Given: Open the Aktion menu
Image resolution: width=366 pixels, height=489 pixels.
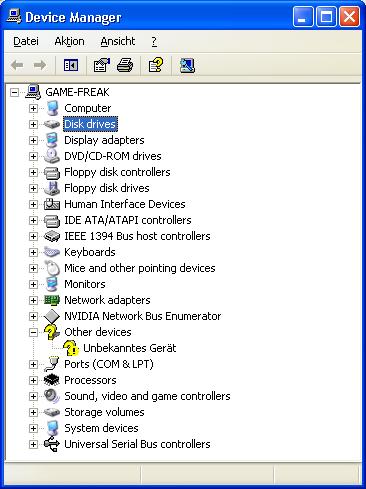Looking at the screenshot, I should [x=69, y=41].
